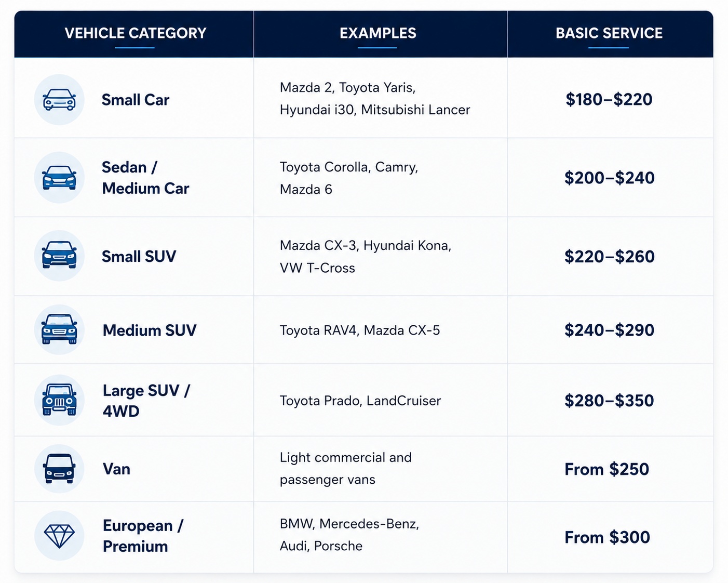
Task: Select the Sedan / Medium Car icon
Action: click(59, 178)
